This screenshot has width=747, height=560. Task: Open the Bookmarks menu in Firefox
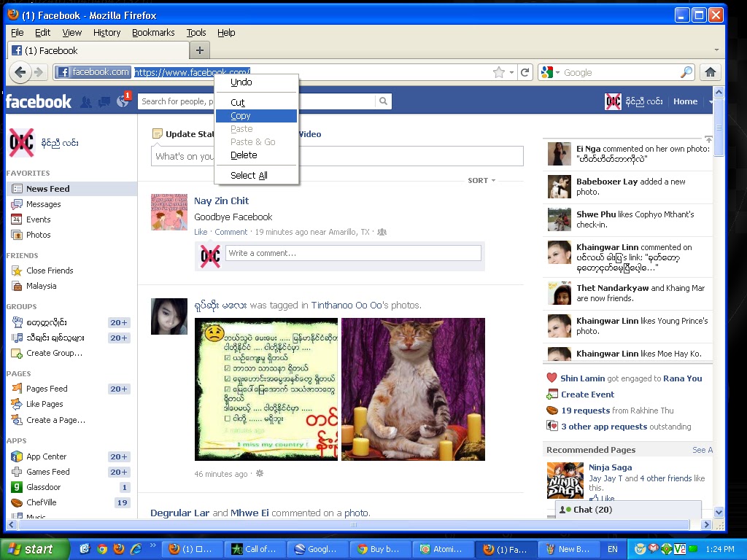coord(153,32)
